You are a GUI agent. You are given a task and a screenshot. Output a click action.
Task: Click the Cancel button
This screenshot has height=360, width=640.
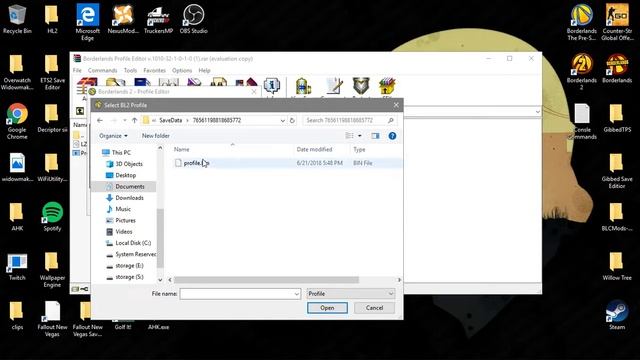click(374, 308)
